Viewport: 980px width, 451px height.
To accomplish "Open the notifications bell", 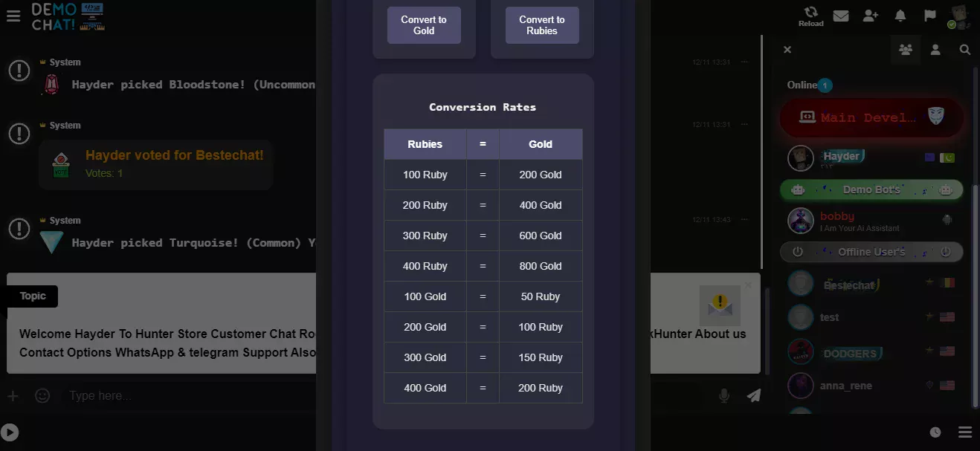I will click(900, 16).
